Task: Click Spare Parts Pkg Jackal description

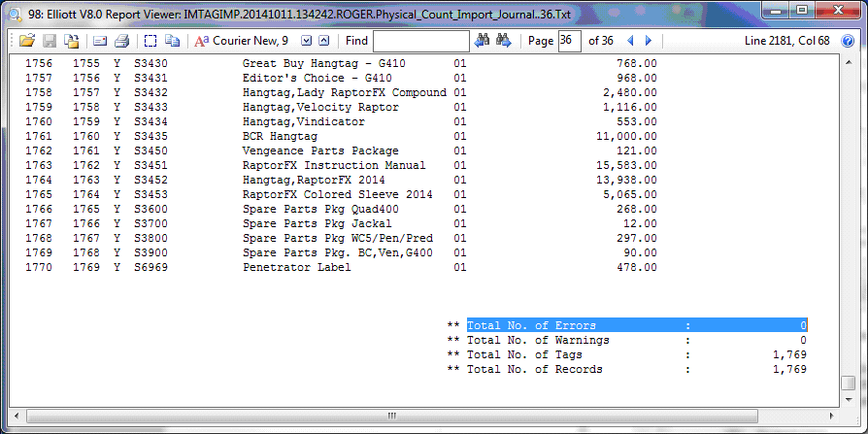Action: [x=317, y=223]
